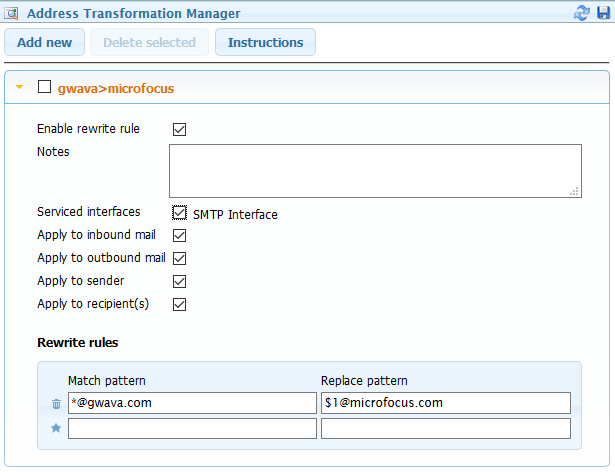Click into the Notes text area
The height and width of the screenshot is (472, 615).
click(x=375, y=170)
